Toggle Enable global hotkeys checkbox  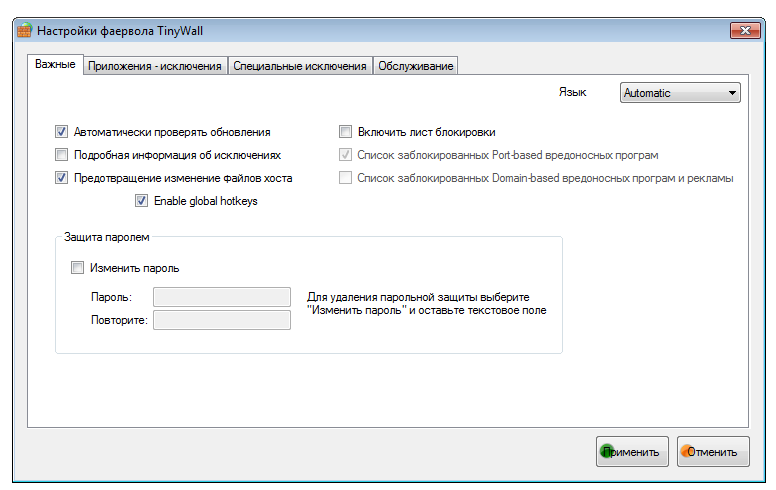tap(142, 200)
